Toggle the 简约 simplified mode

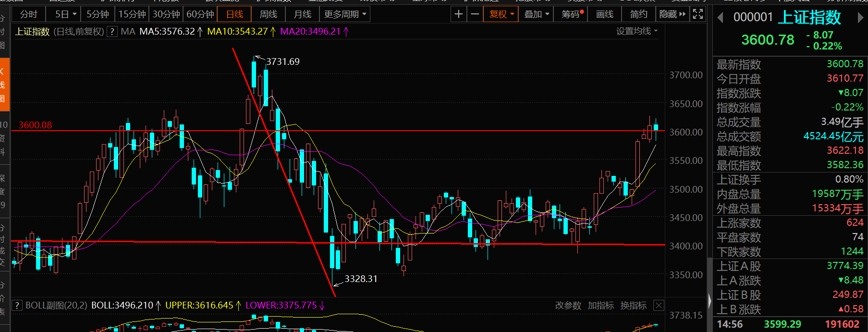[x=638, y=14]
